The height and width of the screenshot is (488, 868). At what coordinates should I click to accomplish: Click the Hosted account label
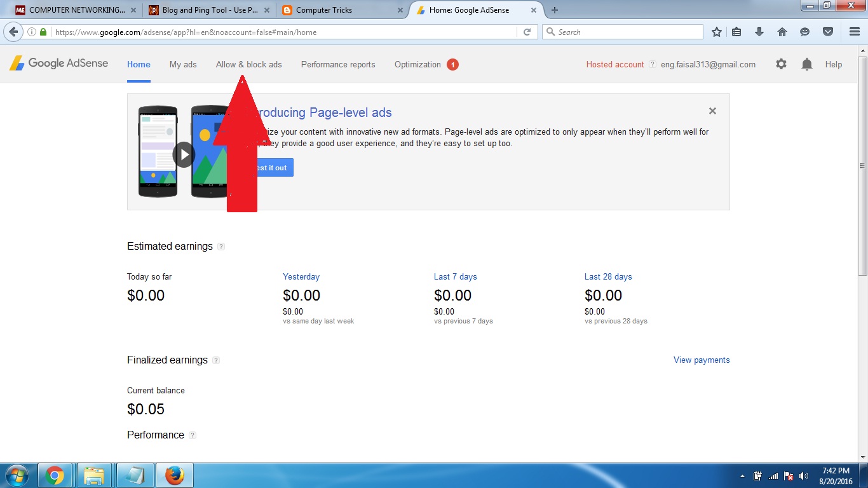pyautogui.click(x=615, y=64)
